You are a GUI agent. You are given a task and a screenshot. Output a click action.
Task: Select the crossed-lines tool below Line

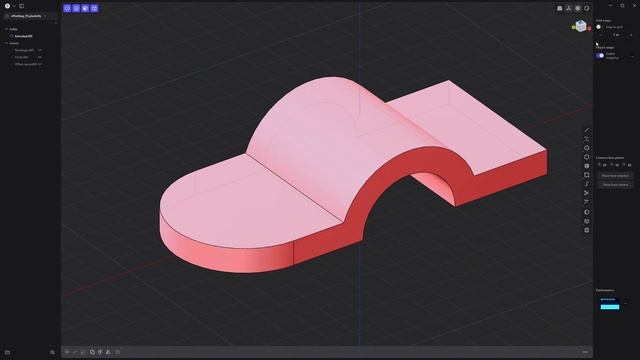(587, 139)
